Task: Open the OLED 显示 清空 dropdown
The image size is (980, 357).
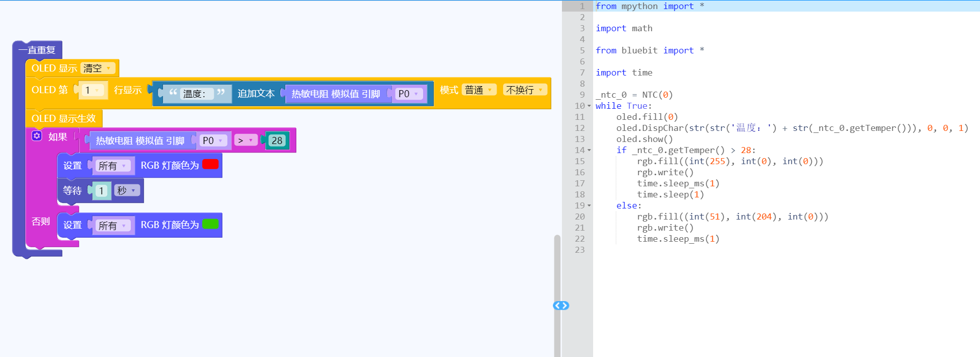Action: (x=98, y=68)
